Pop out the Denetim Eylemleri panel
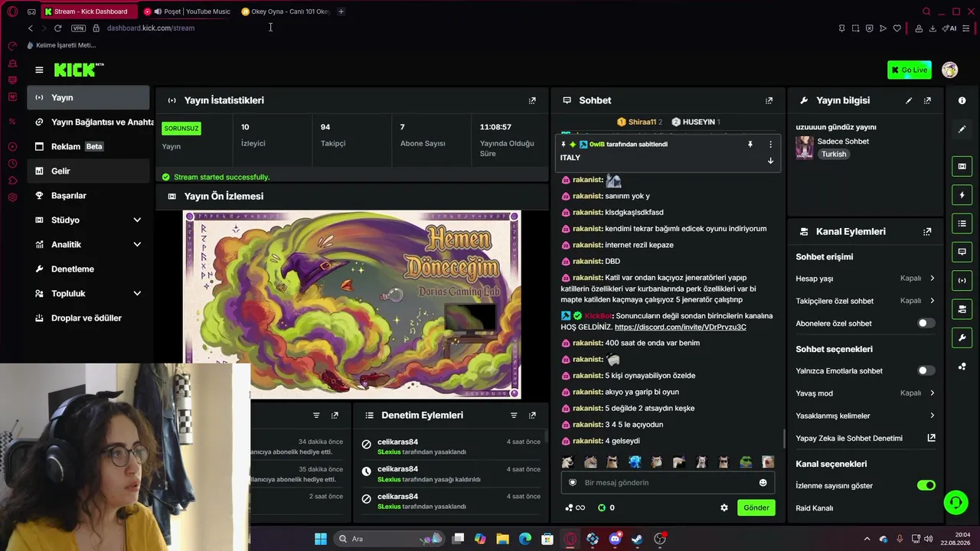Image resolution: width=980 pixels, height=551 pixels. click(x=532, y=415)
